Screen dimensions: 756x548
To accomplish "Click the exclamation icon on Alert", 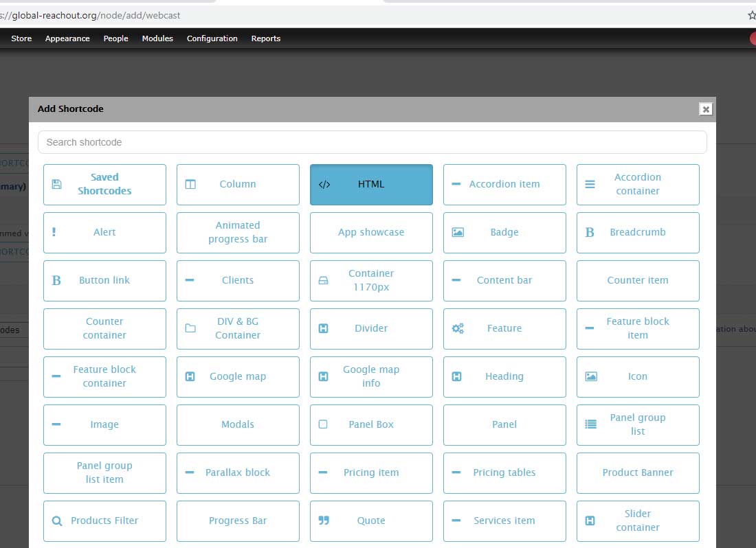I will 54,232.
